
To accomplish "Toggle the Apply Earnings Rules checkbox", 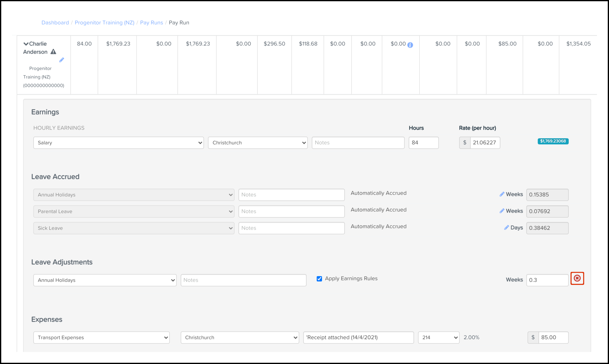I will point(319,279).
